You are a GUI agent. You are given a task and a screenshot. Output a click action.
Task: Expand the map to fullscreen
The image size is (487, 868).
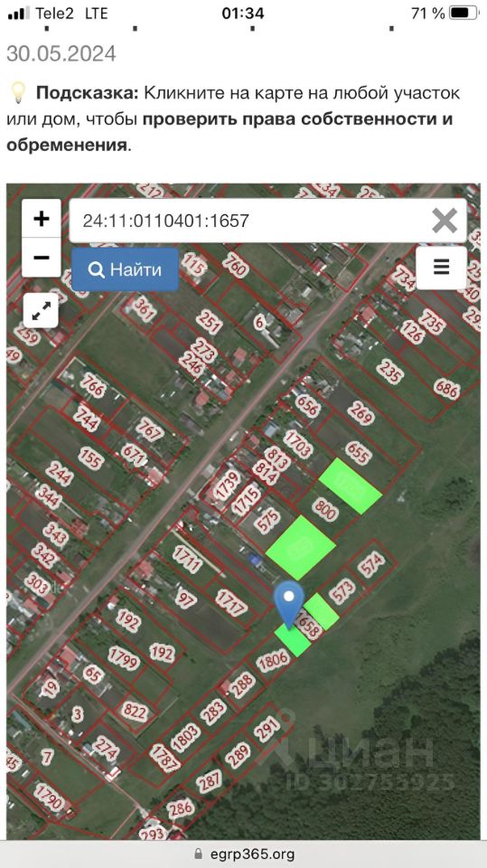(42, 311)
